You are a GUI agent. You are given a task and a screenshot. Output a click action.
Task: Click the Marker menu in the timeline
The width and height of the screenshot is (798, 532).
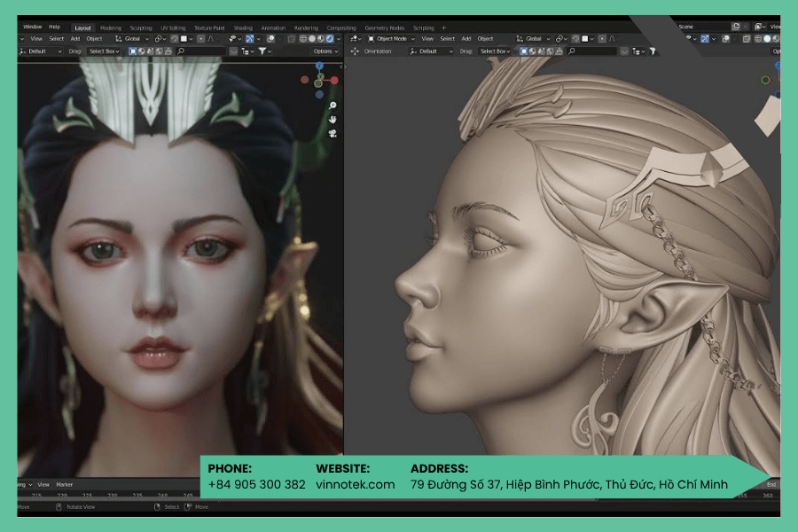(x=65, y=485)
